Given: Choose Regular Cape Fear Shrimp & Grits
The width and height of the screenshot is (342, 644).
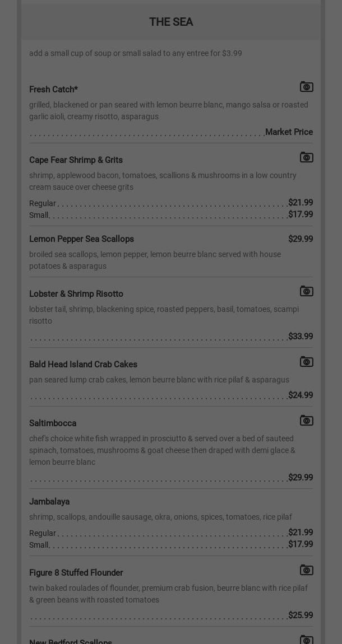Looking at the screenshot, I should [x=43, y=203].
